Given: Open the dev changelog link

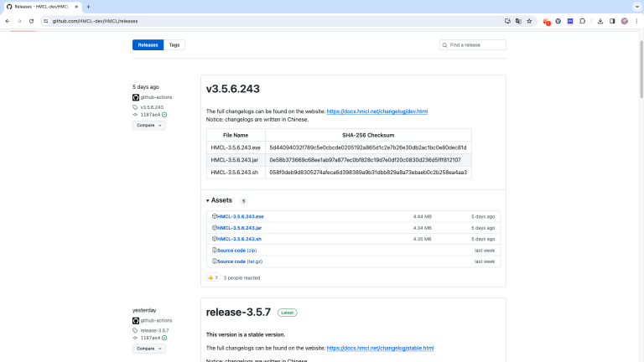Looking at the screenshot, I should pyautogui.click(x=377, y=111).
